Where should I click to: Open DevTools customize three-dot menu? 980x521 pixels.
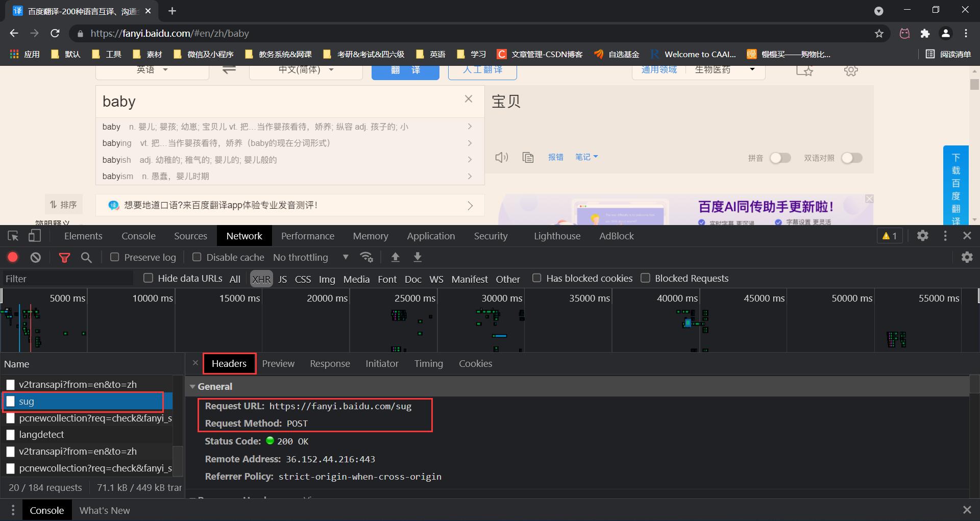tap(945, 236)
